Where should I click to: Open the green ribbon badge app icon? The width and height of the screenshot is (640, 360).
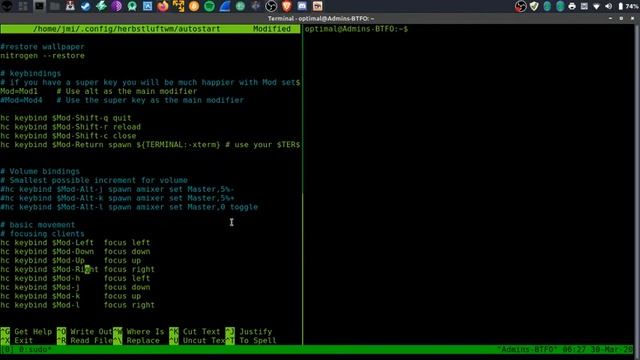point(132,6)
